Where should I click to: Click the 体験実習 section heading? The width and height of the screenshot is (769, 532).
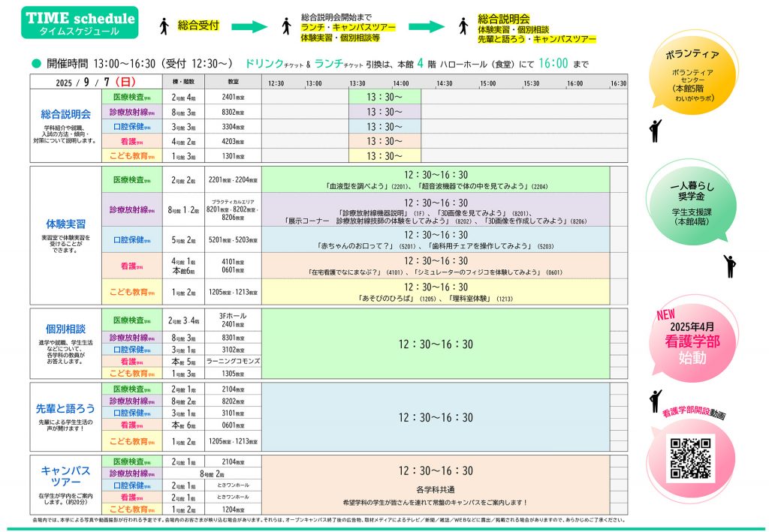point(66,224)
